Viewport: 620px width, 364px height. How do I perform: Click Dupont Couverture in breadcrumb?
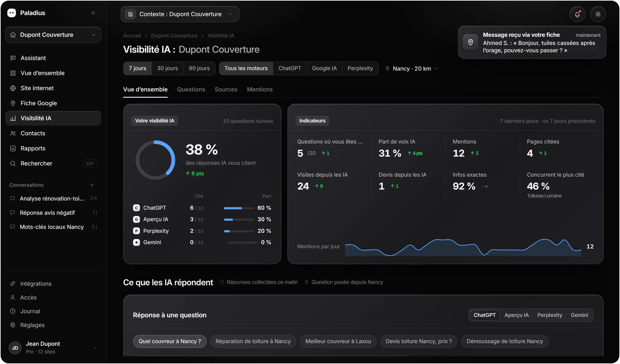coord(174,36)
